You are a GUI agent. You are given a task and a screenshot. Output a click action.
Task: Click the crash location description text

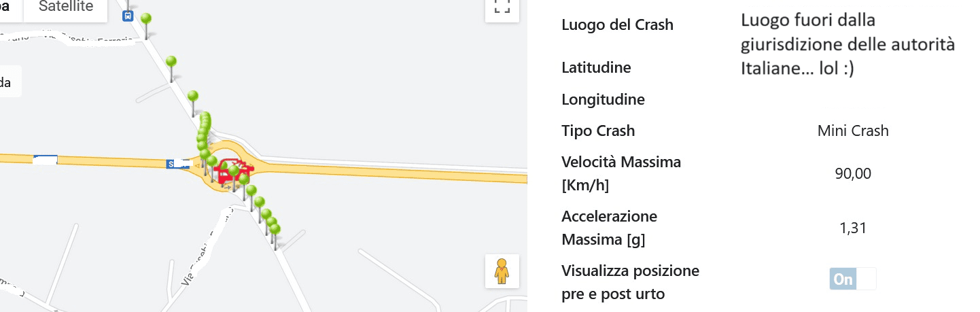point(848,45)
